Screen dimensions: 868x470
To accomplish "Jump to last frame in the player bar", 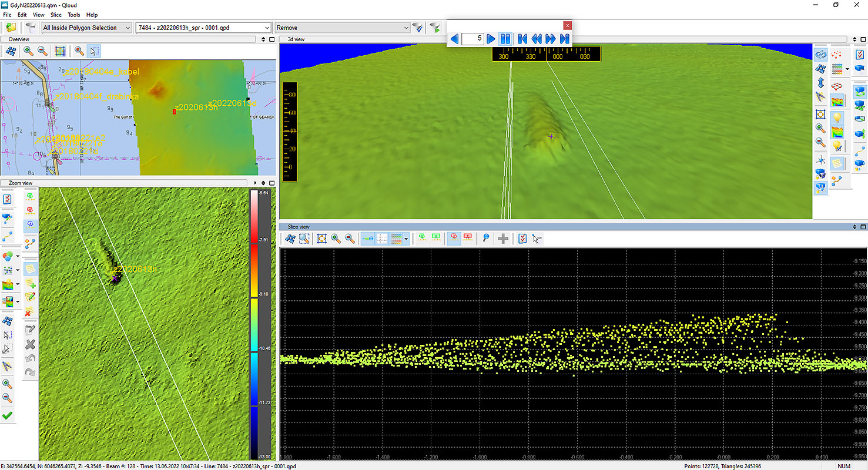I will click(x=565, y=39).
